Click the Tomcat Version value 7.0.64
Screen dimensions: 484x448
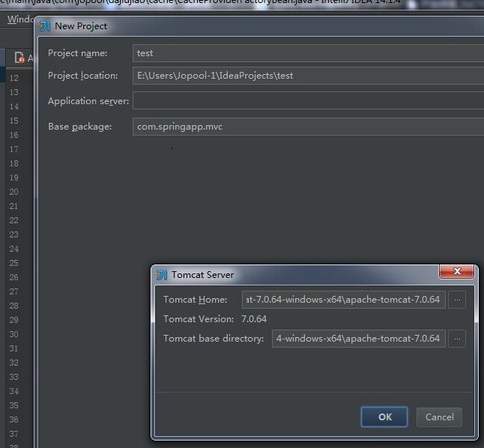coord(254,319)
